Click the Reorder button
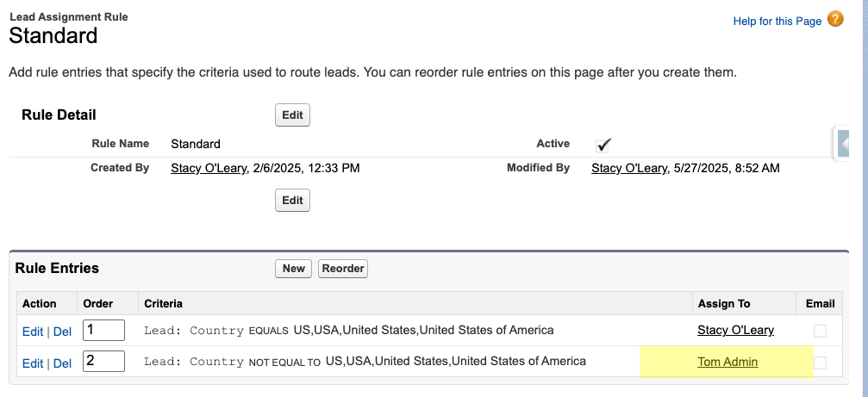 tap(343, 268)
